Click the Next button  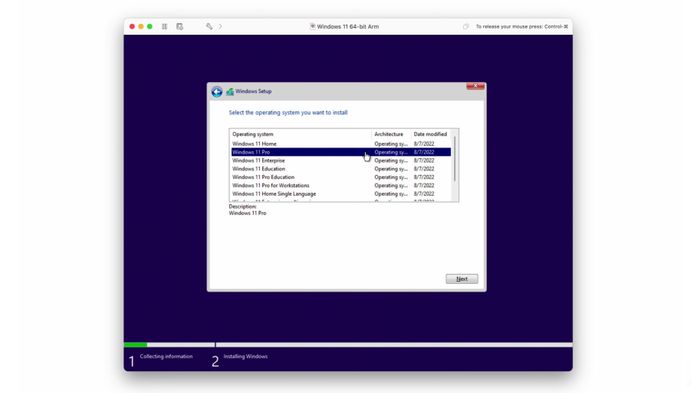tap(462, 279)
